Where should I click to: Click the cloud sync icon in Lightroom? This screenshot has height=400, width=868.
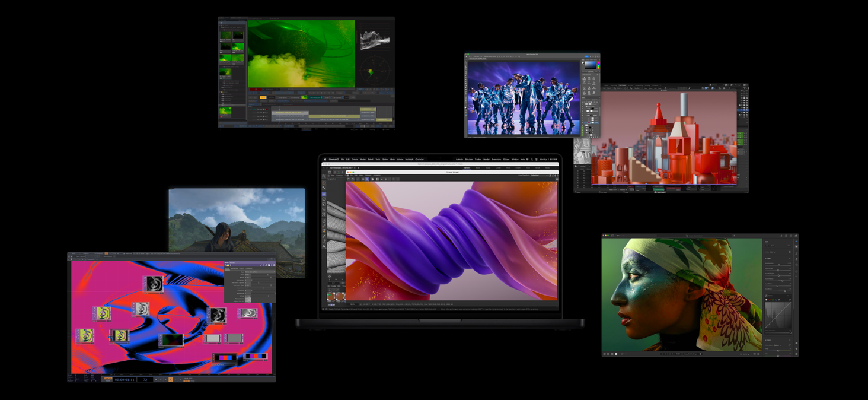(x=796, y=236)
